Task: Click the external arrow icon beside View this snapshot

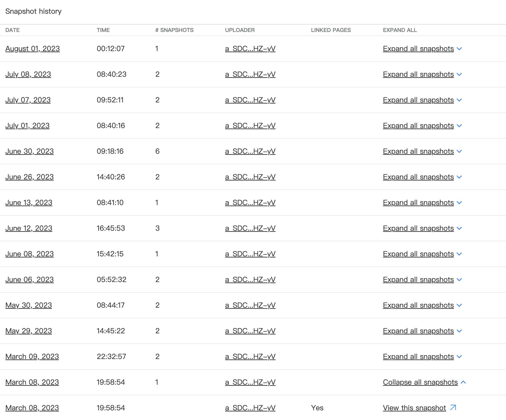Action: tap(453, 407)
